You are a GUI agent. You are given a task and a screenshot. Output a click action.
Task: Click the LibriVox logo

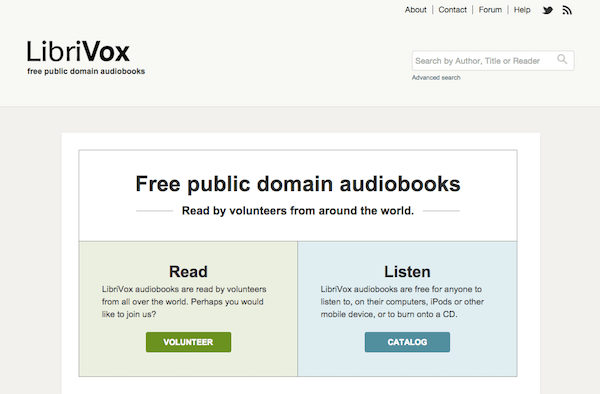click(78, 52)
